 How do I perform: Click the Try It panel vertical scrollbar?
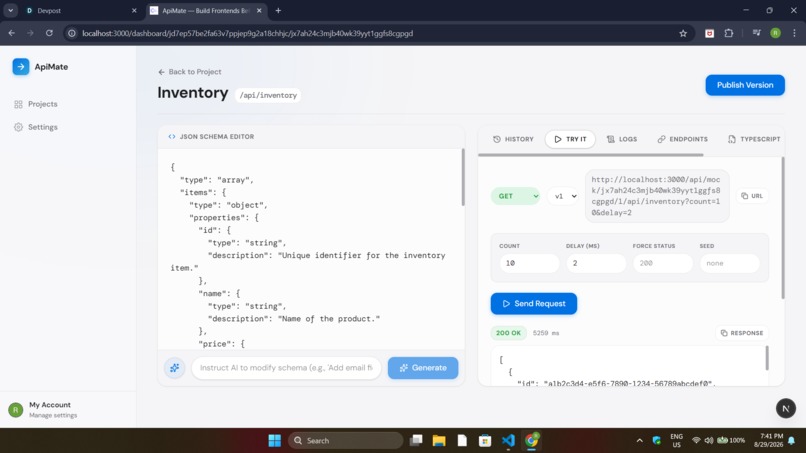point(783,228)
